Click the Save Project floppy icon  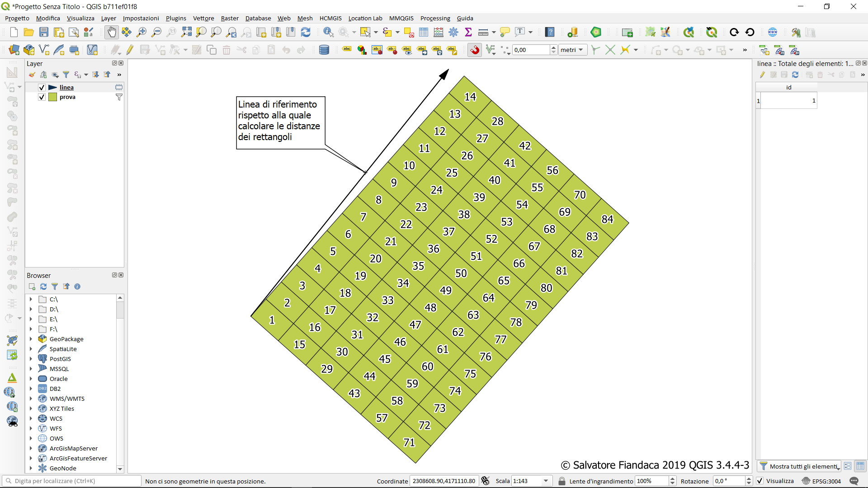click(x=44, y=32)
